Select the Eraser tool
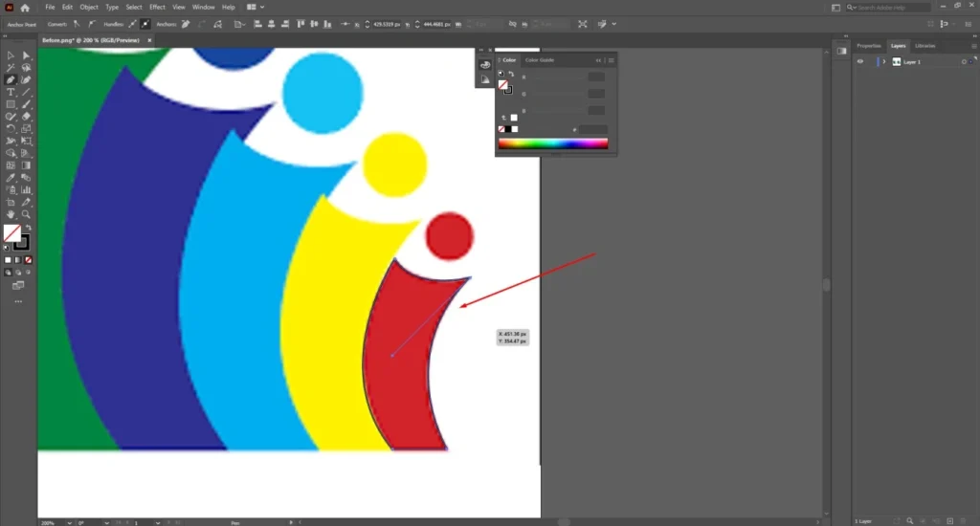980x526 pixels. [26, 117]
